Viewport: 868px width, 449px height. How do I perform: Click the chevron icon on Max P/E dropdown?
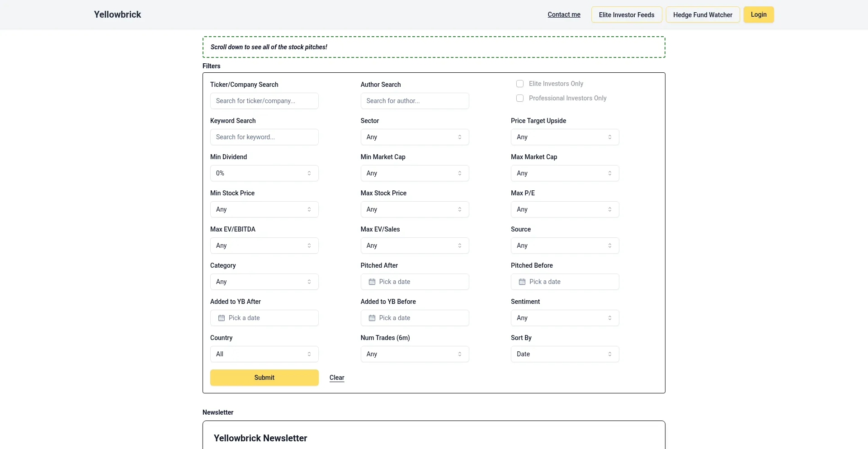(610, 209)
